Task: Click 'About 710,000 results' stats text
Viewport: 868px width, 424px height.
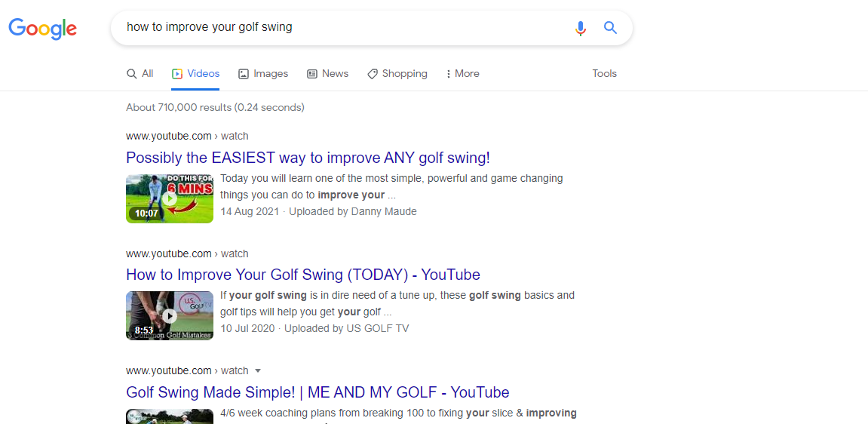Action: 215,107
